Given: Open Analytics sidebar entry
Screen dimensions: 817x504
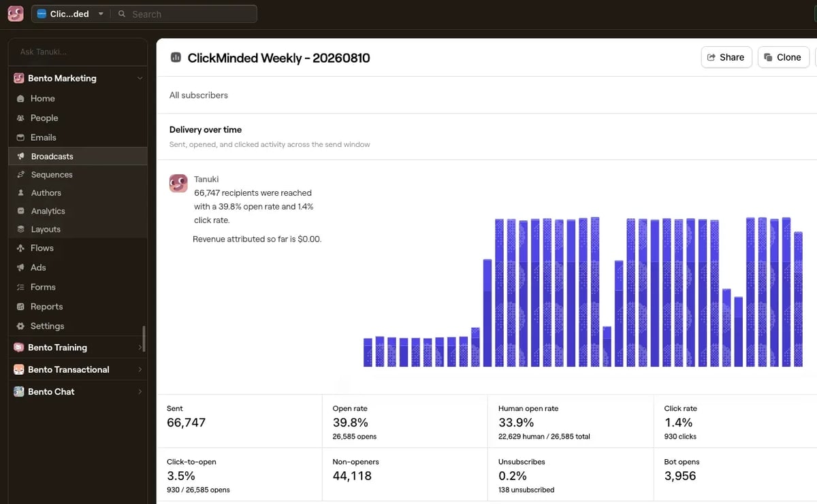Looking at the screenshot, I should point(78,212).
